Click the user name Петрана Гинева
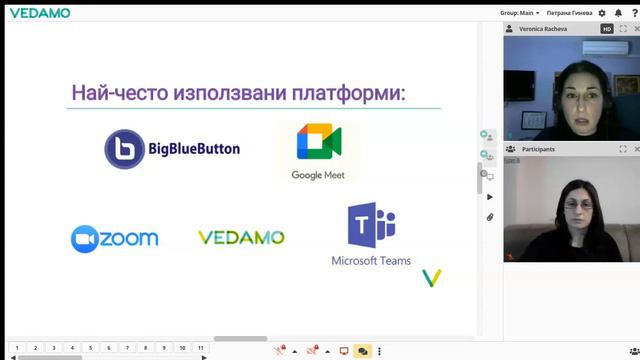Image resolution: width=640 pixels, height=360 pixels. click(569, 13)
